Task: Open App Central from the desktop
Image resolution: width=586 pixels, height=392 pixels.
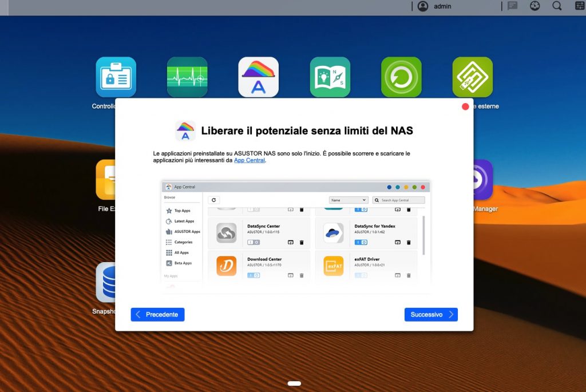Action: coord(259,77)
